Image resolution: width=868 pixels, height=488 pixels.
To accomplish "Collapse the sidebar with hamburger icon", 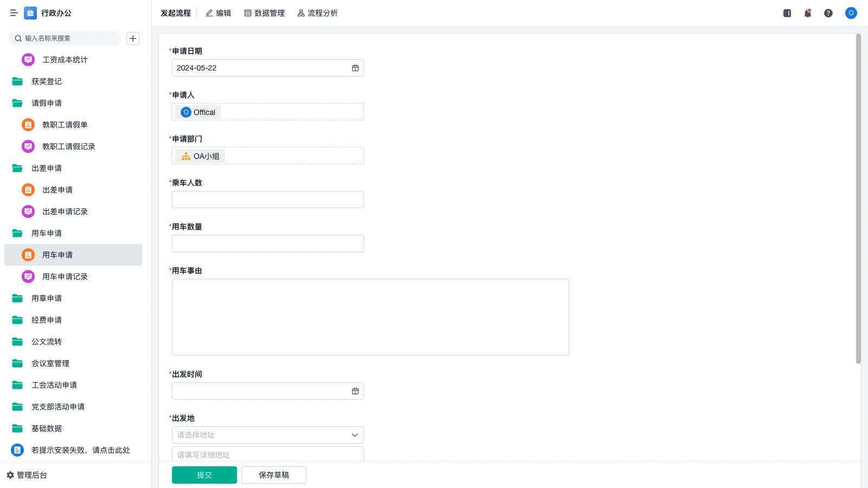I will click(14, 13).
